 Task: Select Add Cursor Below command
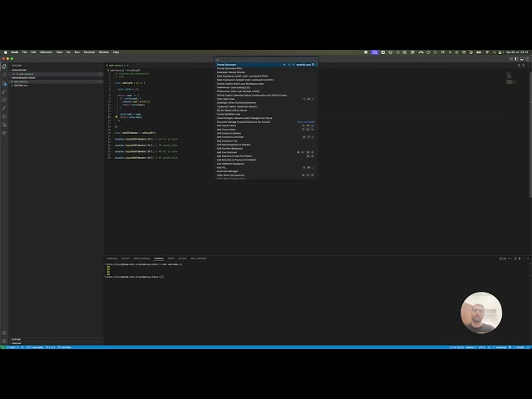click(266, 130)
